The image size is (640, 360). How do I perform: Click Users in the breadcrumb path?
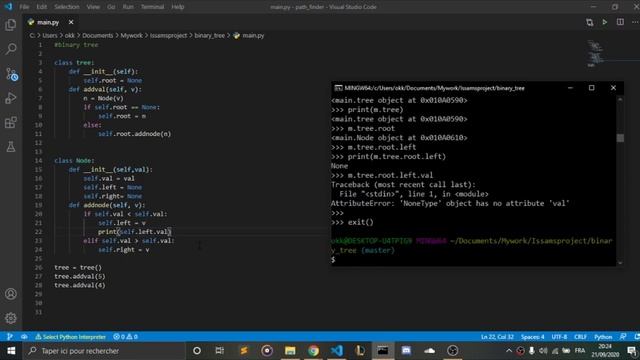50,36
